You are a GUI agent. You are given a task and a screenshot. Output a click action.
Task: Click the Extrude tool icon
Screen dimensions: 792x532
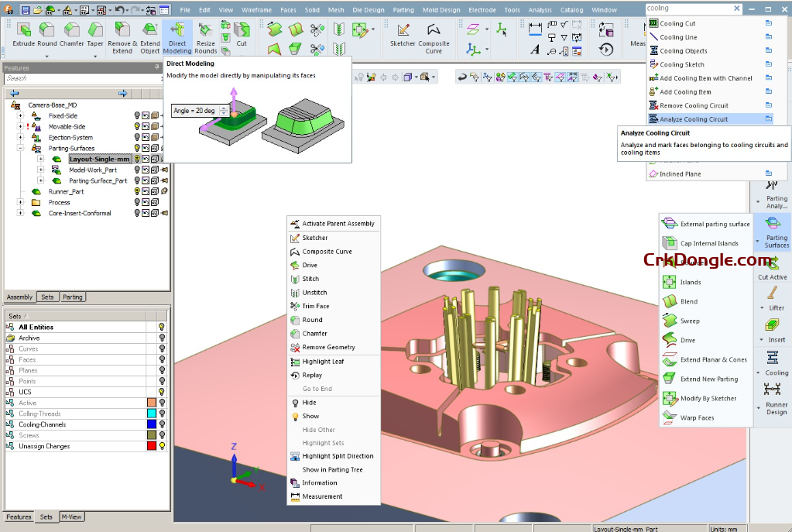[x=23, y=31]
